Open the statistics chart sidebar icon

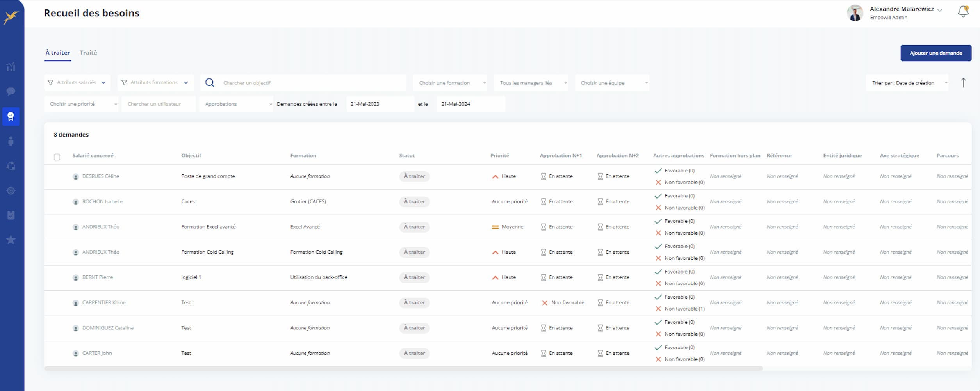(x=11, y=67)
